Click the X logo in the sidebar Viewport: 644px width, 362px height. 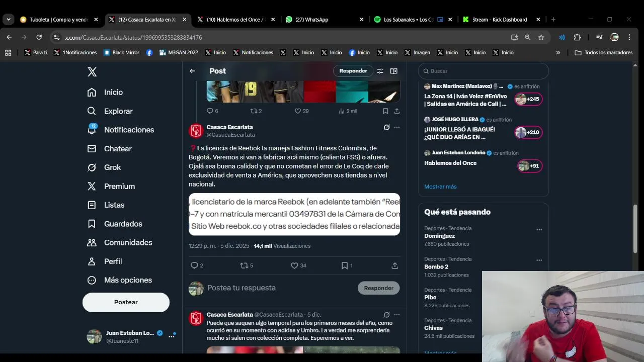92,72
